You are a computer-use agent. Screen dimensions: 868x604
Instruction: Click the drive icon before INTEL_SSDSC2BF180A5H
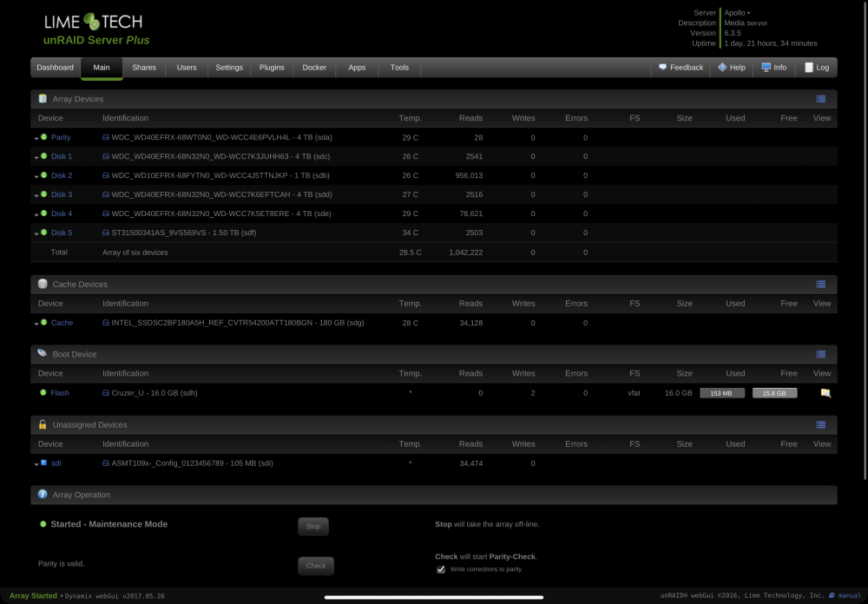(x=106, y=323)
